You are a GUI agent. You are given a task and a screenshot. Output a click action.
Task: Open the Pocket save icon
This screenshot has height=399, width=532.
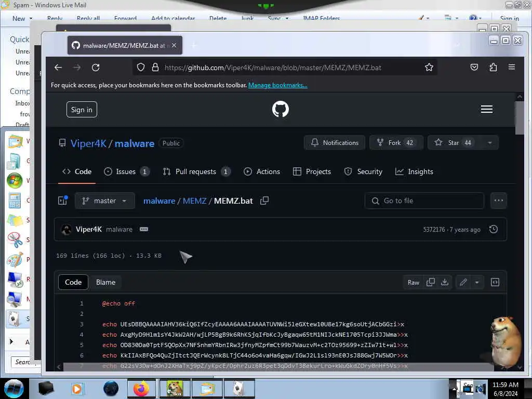(x=474, y=67)
